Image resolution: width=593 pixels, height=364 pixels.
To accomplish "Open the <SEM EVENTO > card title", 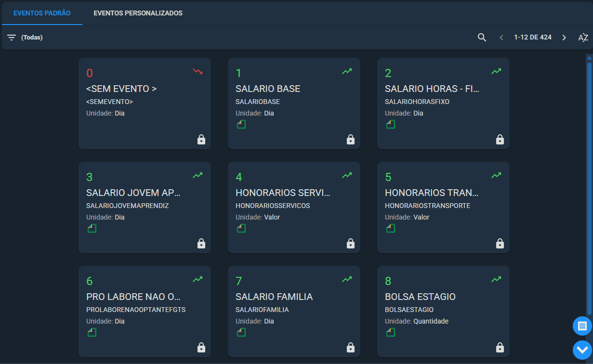I will [121, 89].
